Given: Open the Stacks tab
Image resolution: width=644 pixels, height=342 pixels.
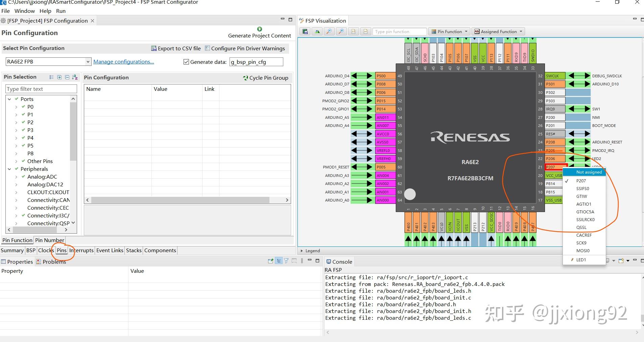Looking at the screenshot, I should [134, 250].
